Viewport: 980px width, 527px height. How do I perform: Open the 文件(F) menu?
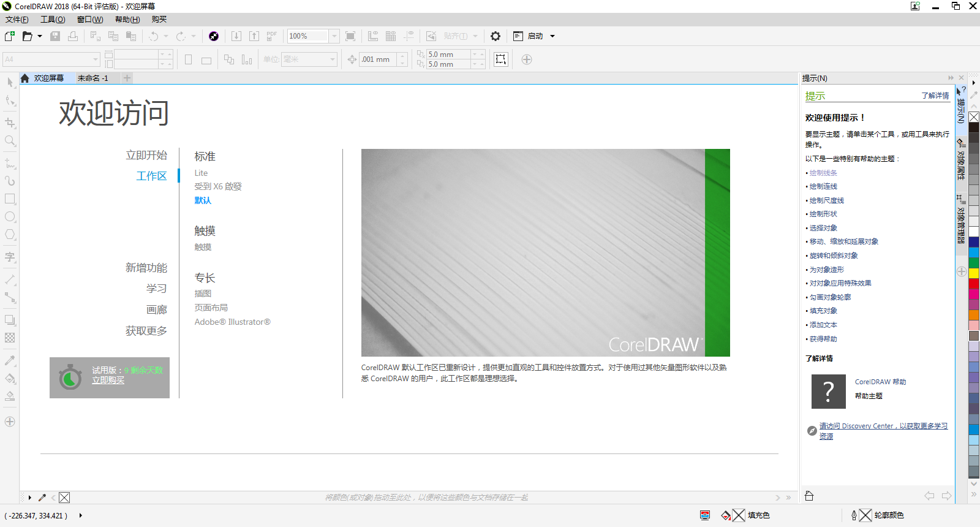coord(17,20)
